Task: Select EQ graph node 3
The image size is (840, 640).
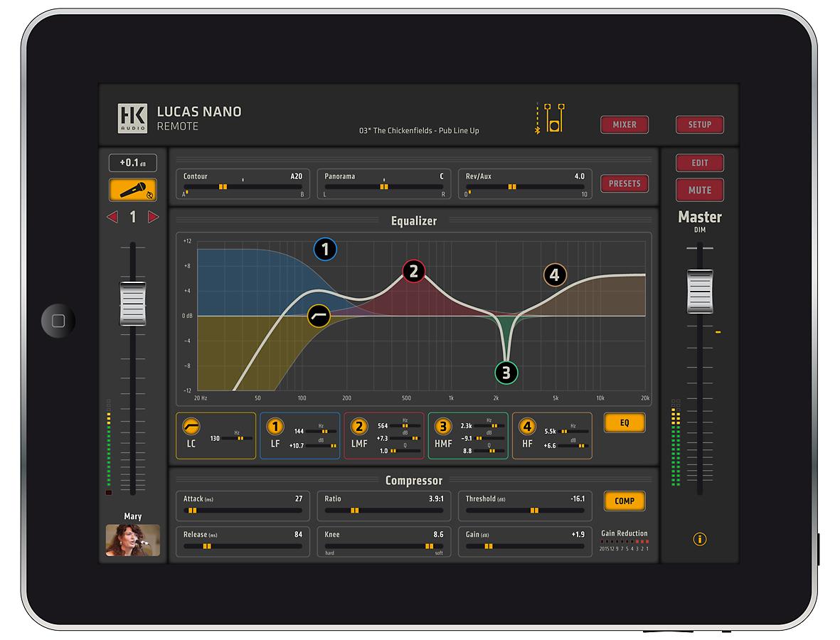Action: point(506,373)
